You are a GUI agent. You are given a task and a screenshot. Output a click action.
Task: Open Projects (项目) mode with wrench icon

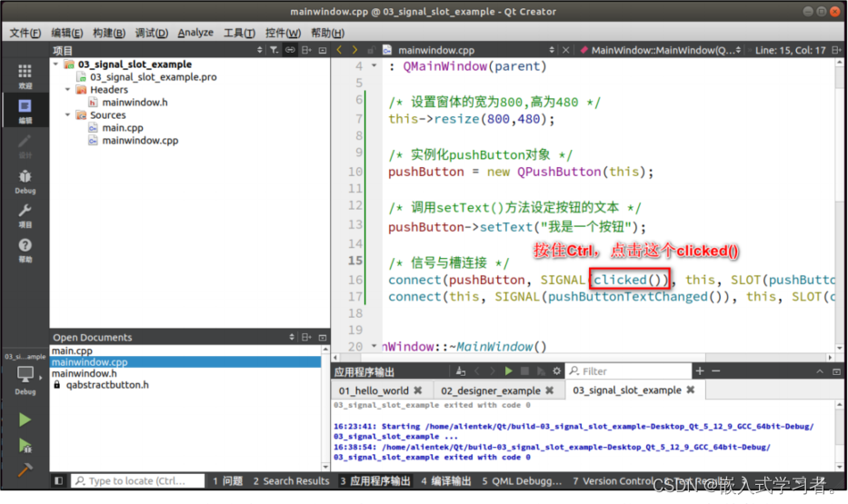click(x=25, y=216)
